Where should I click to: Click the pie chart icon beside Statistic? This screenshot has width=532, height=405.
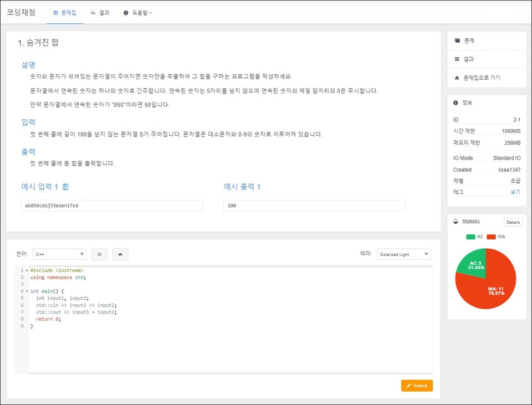(x=456, y=222)
